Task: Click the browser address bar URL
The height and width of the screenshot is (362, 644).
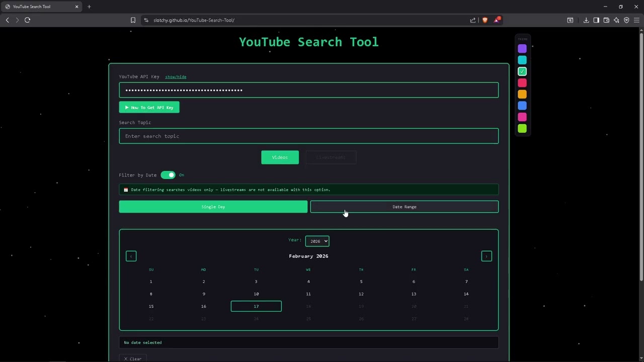Action: pyautogui.click(x=194, y=20)
